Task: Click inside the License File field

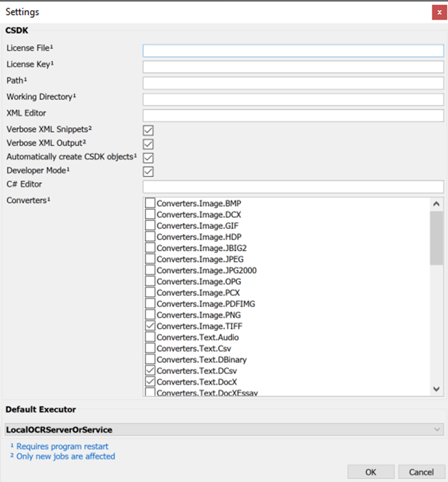Action: 293,50
